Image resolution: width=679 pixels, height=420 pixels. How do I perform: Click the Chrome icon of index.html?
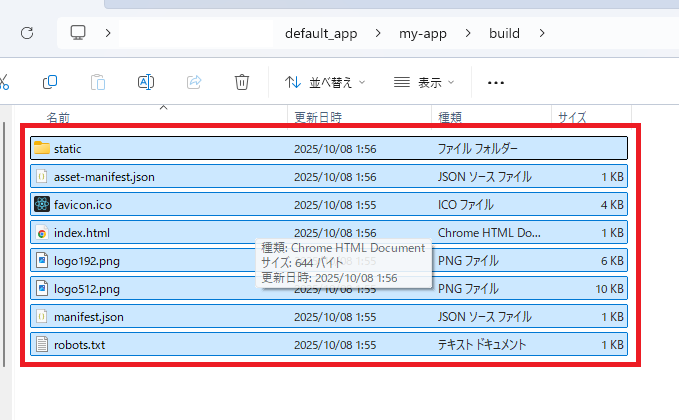(x=42, y=233)
